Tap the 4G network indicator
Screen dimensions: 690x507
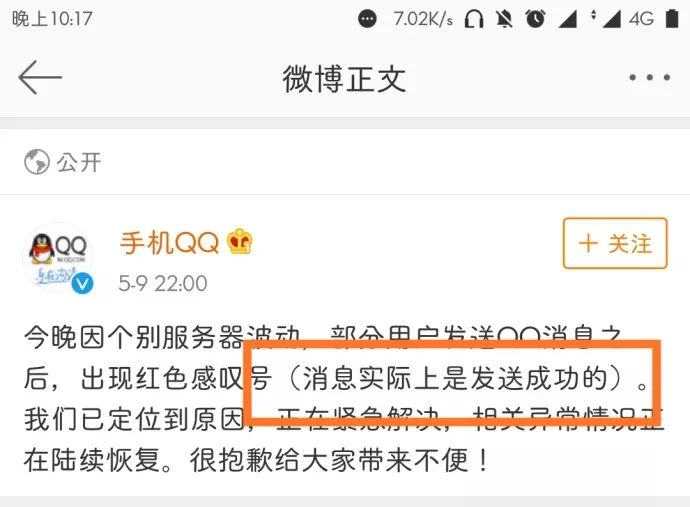[x=641, y=19]
